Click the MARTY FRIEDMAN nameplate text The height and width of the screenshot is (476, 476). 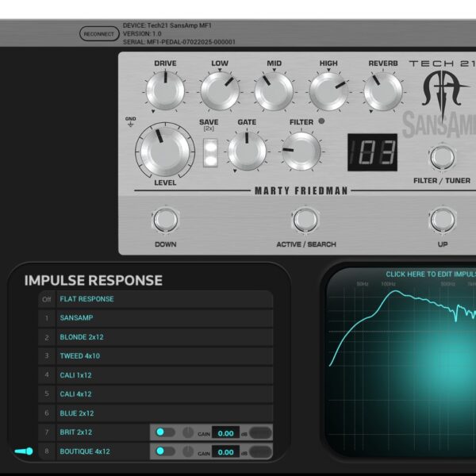pos(301,190)
